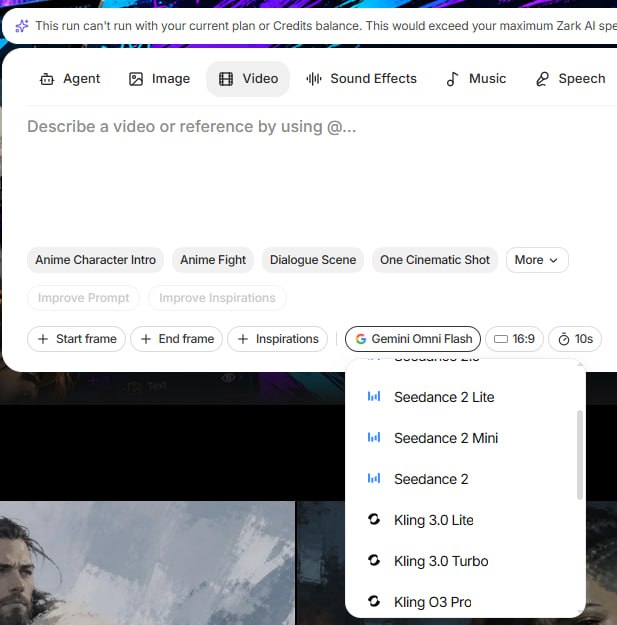Screen dimensions: 617x625
Task: Click the Seedance 2 Mini bars icon
Action: (x=374, y=437)
